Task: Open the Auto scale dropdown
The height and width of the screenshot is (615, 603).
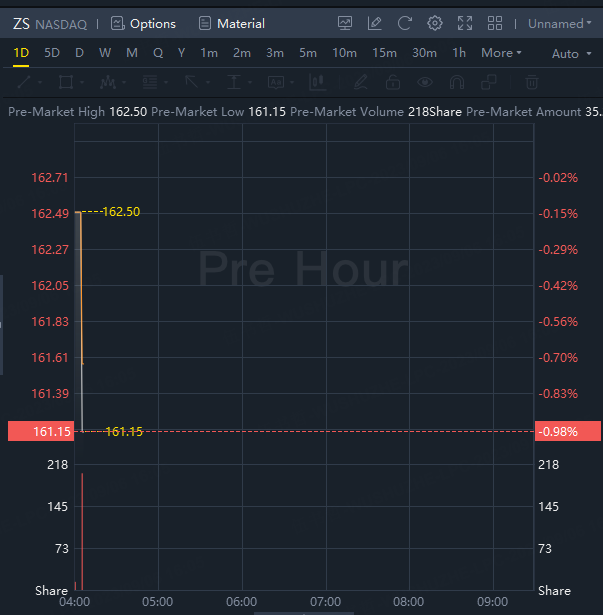Action: [x=569, y=53]
